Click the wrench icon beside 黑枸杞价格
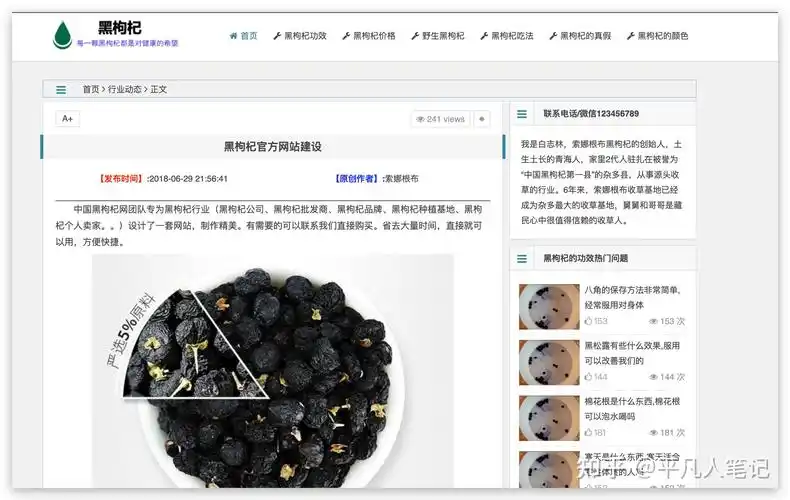Screen dimensions: 790x500 [x=346, y=36]
